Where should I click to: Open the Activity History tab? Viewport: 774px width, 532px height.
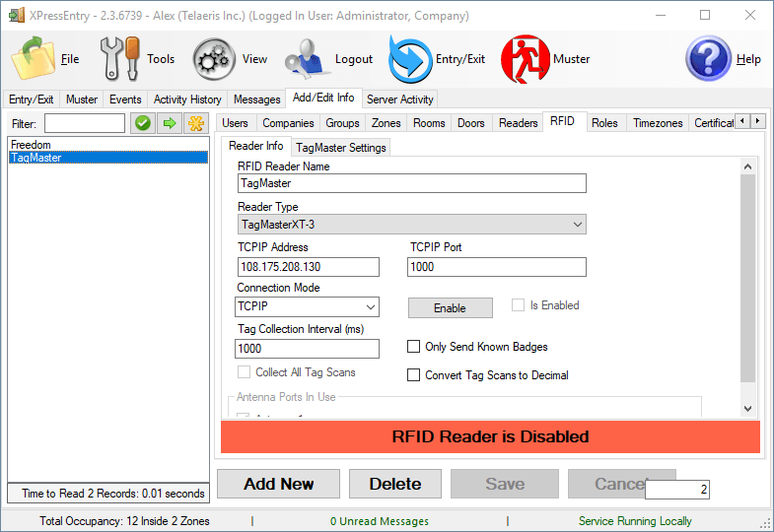(x=187, y=100)
